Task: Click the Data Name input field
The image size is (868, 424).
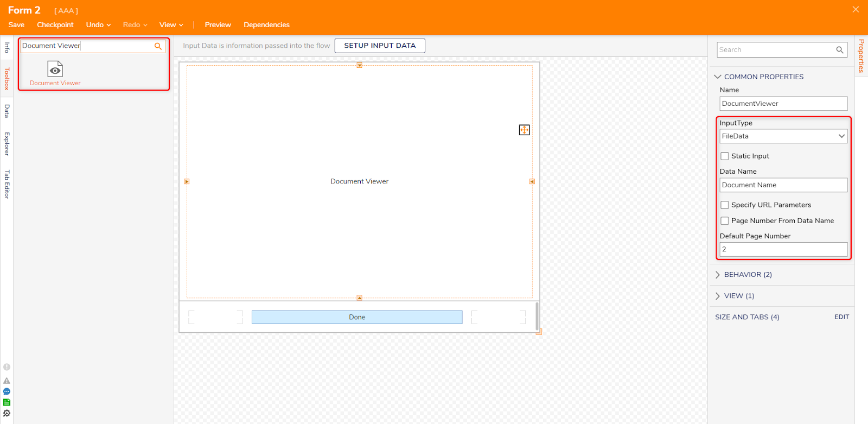Action: point(783,185)
